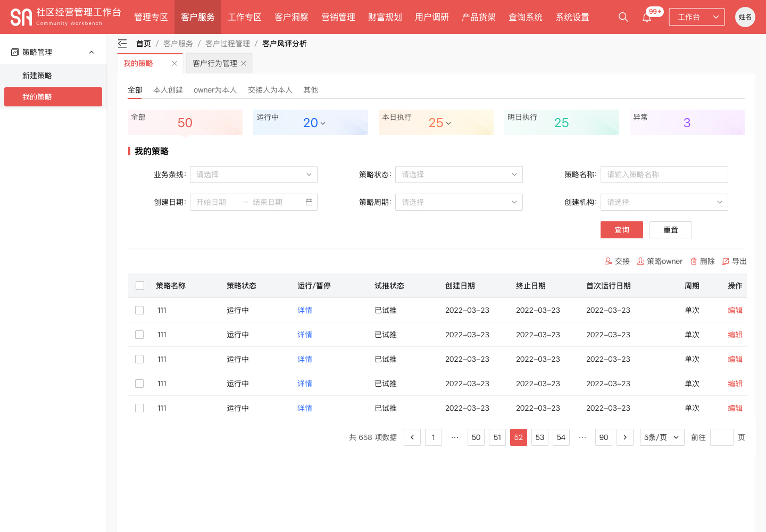Open the 查询系统 top menu

526,17
